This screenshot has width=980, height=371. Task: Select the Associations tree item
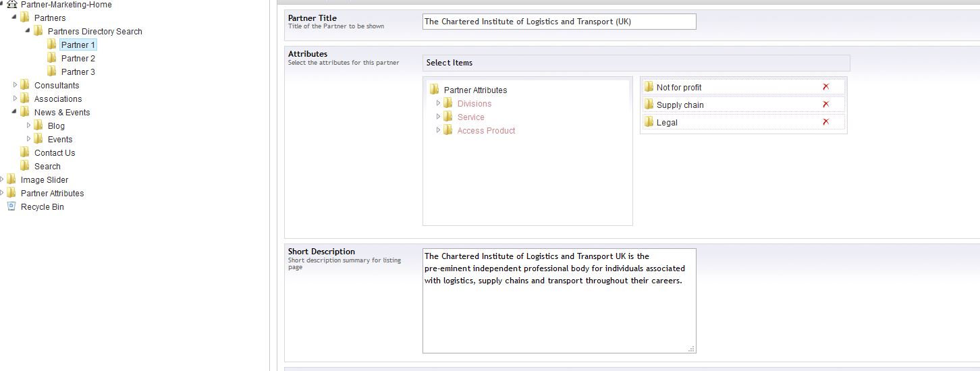(x=58, y=99)
